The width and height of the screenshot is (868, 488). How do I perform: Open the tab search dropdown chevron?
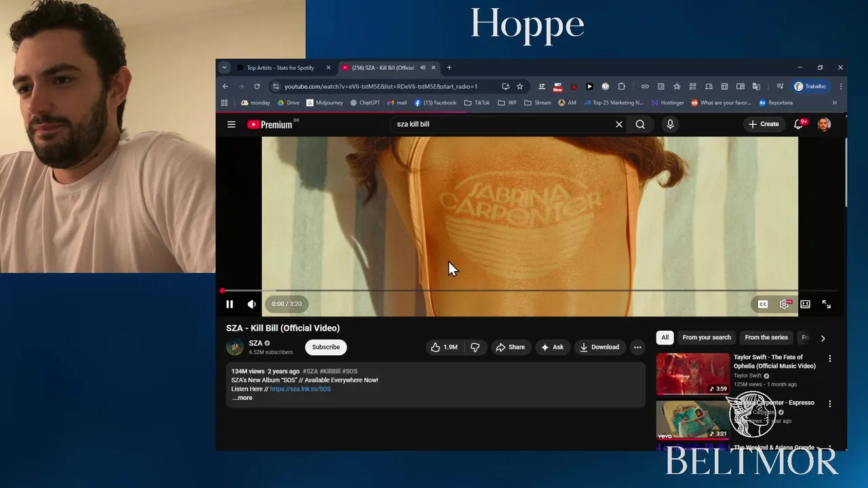(x=224, y=68)
